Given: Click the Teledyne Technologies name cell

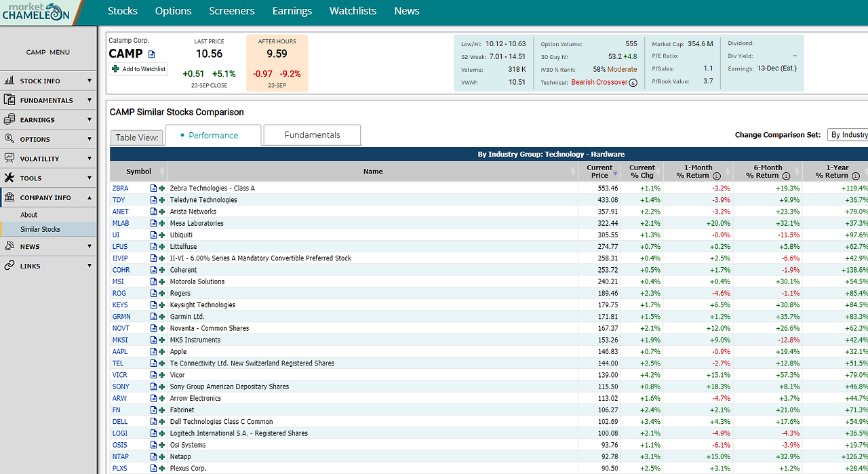Looking at the screenshot, I should pos(203,200).
